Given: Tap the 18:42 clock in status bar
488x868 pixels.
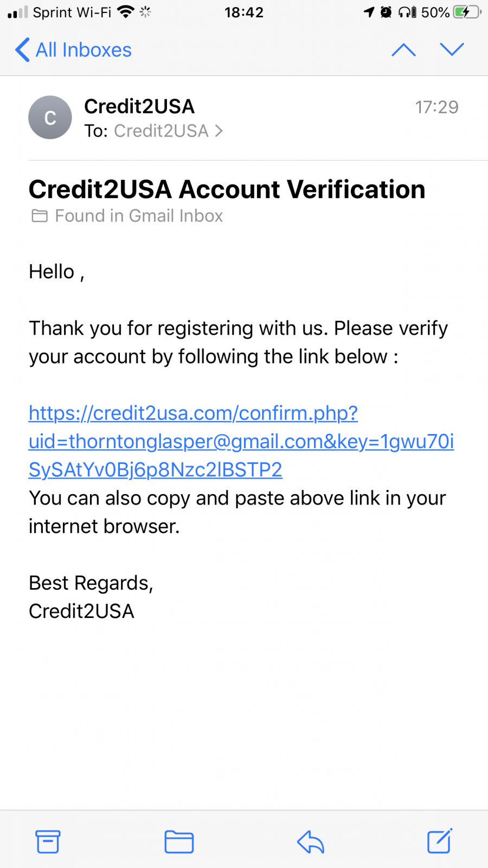Looking at the screenshot, I should pos(244,12).
